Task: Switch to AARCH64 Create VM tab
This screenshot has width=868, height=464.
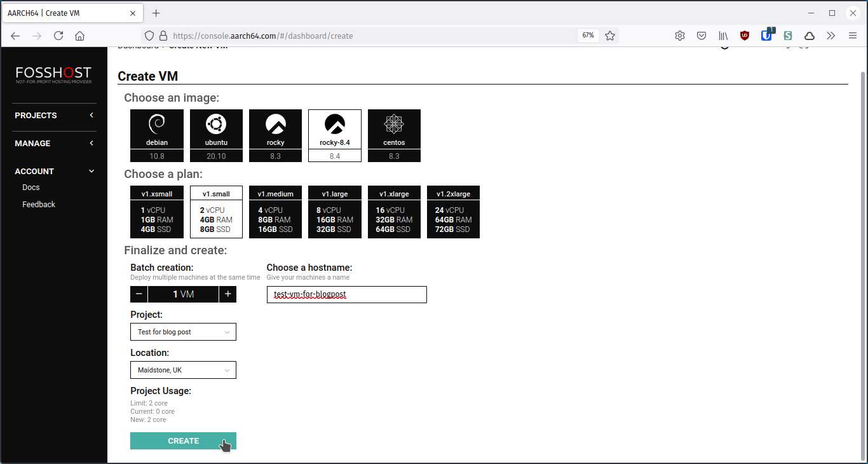Action: pos(71,13)
